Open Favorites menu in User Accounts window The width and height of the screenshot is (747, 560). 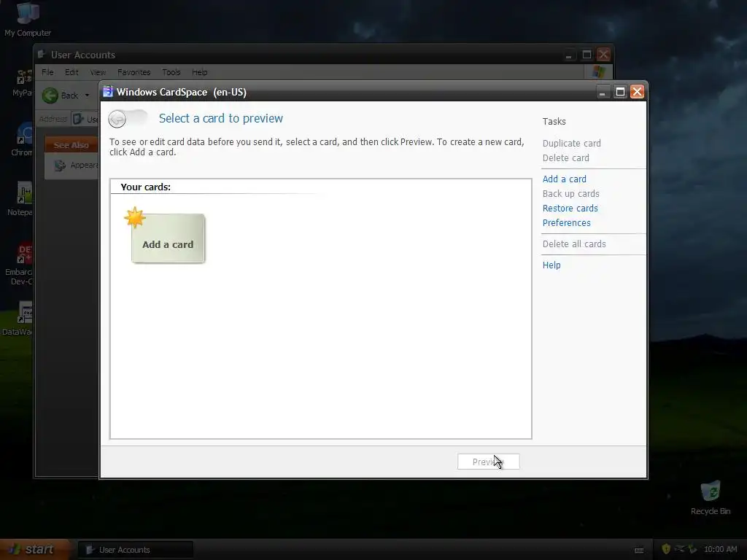134,72
